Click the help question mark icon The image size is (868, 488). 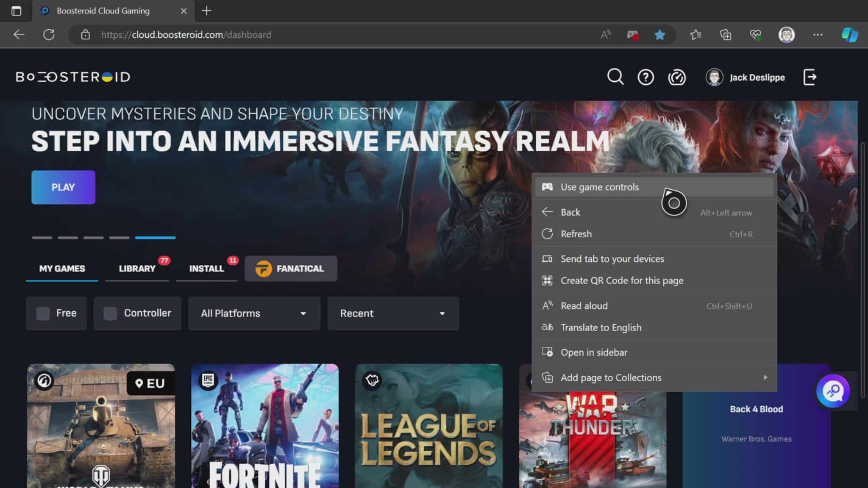pos(645,77)
